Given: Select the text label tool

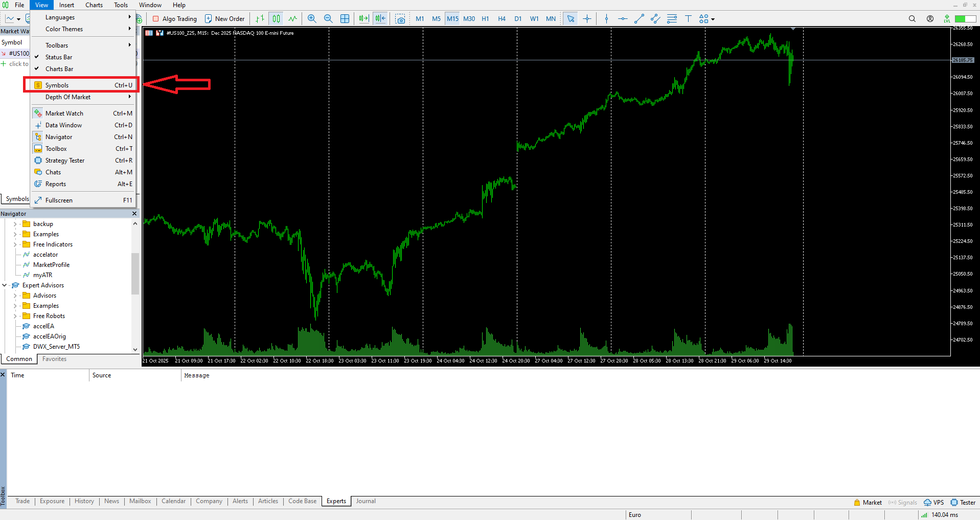Looking at the screenshot, I should (688, 19).
